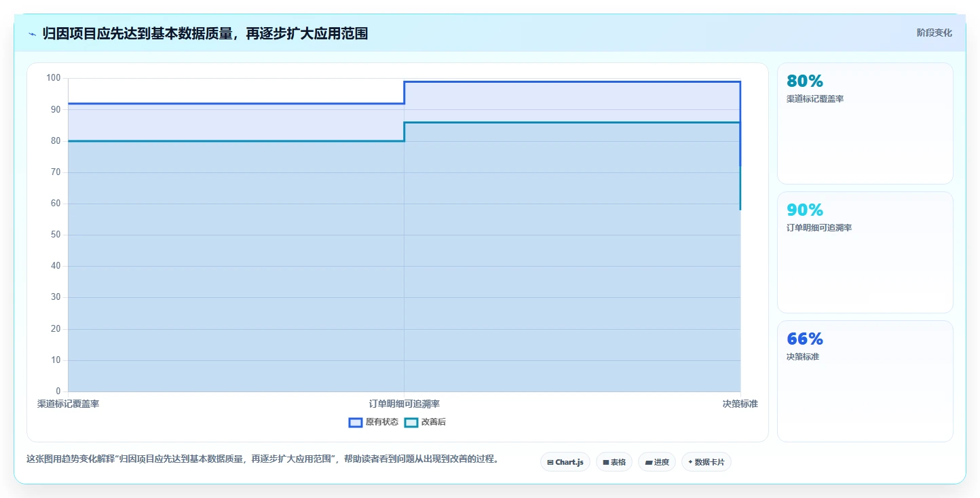
Task: Select the 66% 决策标准 card
Action: [865, 381]
